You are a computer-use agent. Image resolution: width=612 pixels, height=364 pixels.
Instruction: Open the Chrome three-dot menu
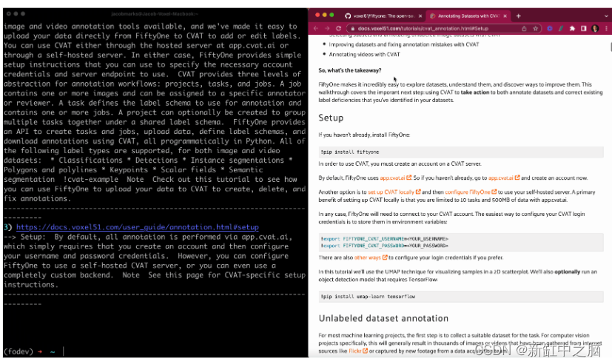[x=606, y=28]
